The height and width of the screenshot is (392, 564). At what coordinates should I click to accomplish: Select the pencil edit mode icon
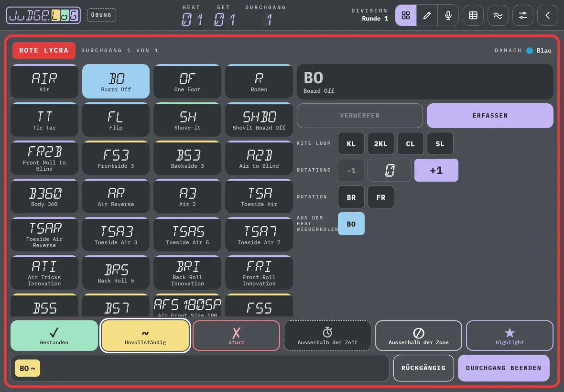pyautogui.click(x=427, y=15)
